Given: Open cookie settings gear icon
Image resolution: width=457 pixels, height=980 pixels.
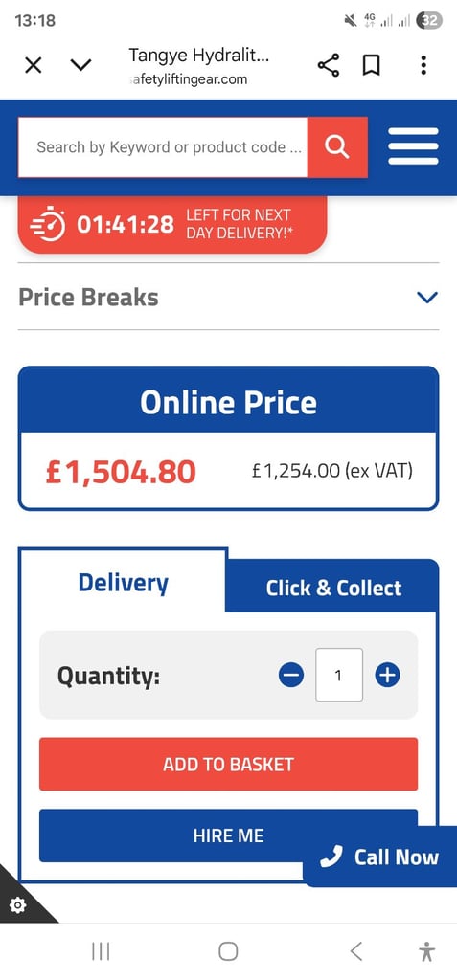Looking at the screenshot, I should (17, 905).
